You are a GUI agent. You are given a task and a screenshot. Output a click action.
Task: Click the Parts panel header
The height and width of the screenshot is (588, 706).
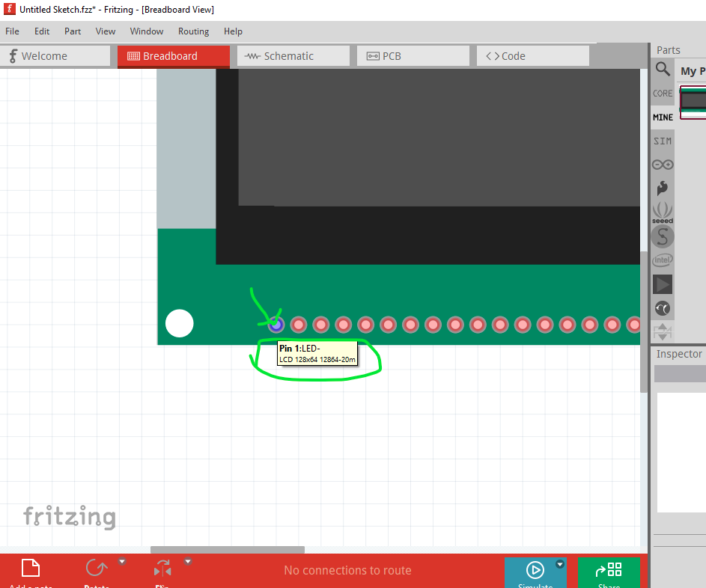pyautogui.click(x=668, y=50)
